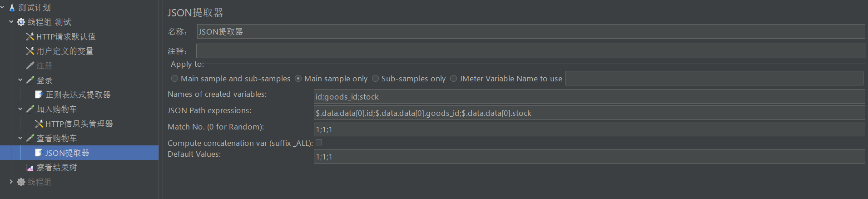The image size is (868, 199).
Task: Click the HTTP请求默认值 config icon
Action: [x=30, y=36]
